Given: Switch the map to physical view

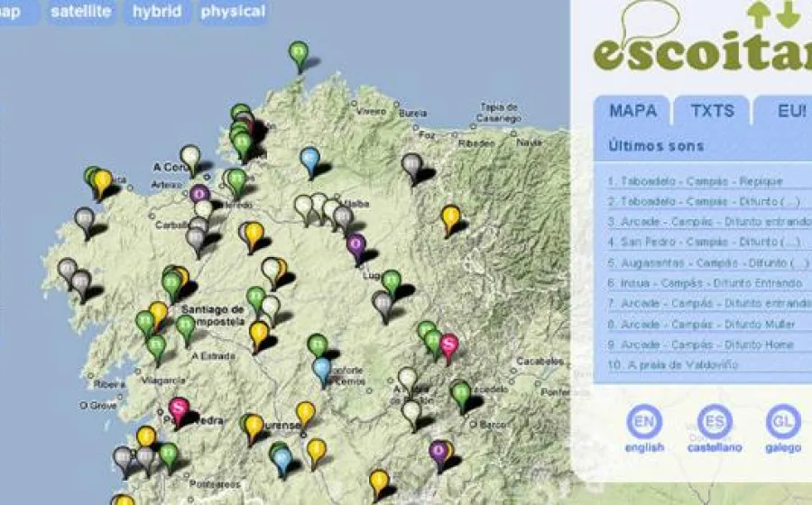Looking at the screenshot, I should pos(233,12).
